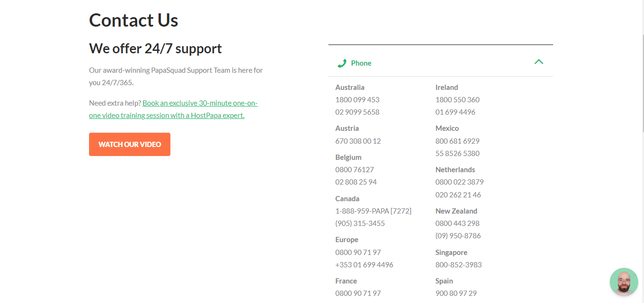The height and width of the screenshot is (303, 644).
Task: Select the Contact Us heading text
Action: coord(133,20)
